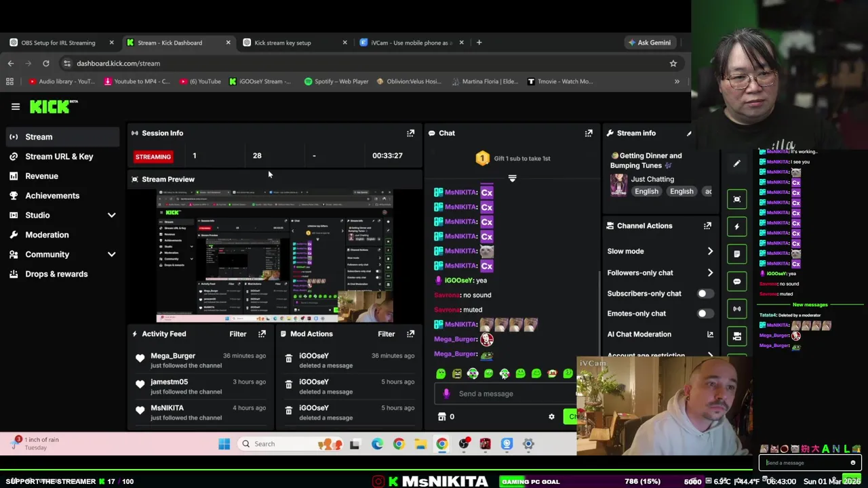Click the document note sidebar icon
This screenshot has width=868, height=488.
(x=737, y=253)
